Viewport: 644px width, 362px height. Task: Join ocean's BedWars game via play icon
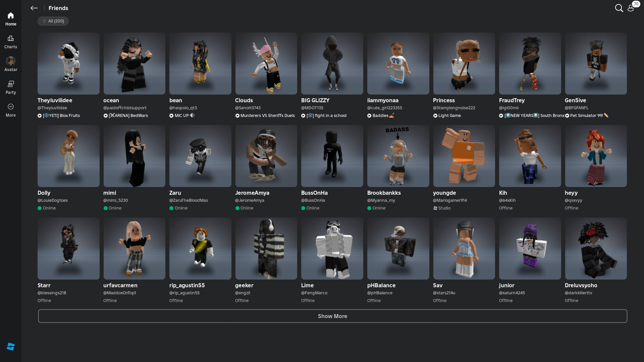(x=106, y=116)
